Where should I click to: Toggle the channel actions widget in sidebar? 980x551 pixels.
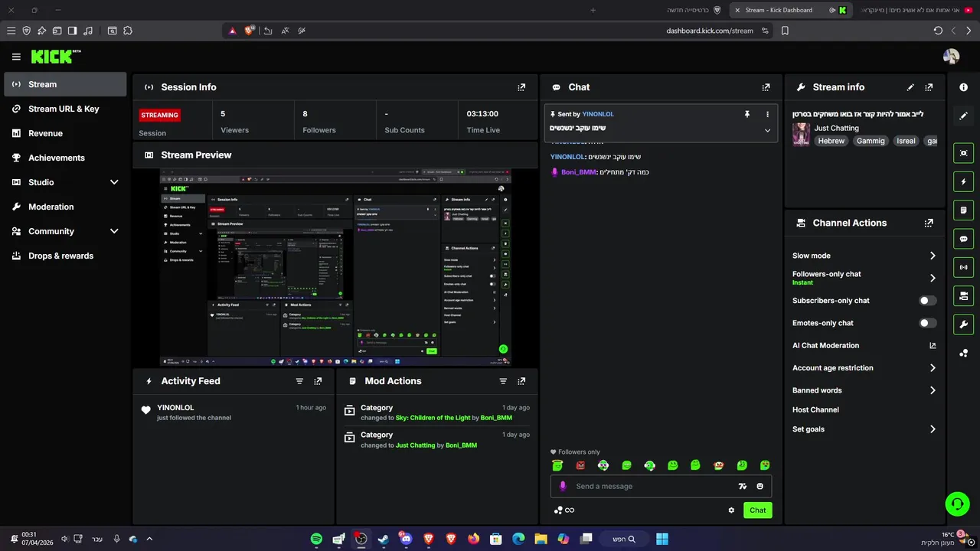pos(963,295)
